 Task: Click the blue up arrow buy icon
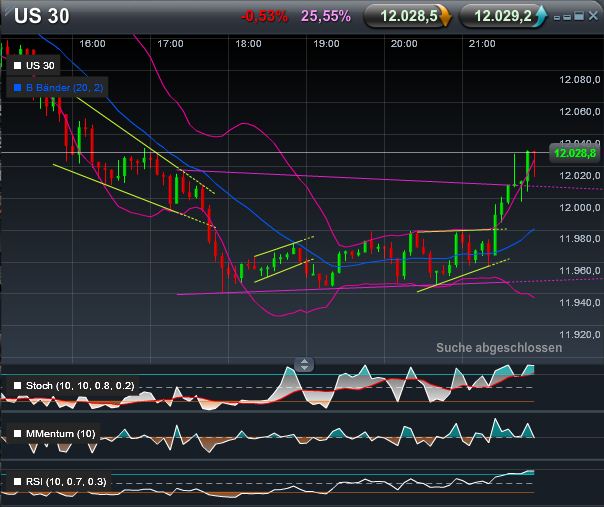[x=540, y=17]
